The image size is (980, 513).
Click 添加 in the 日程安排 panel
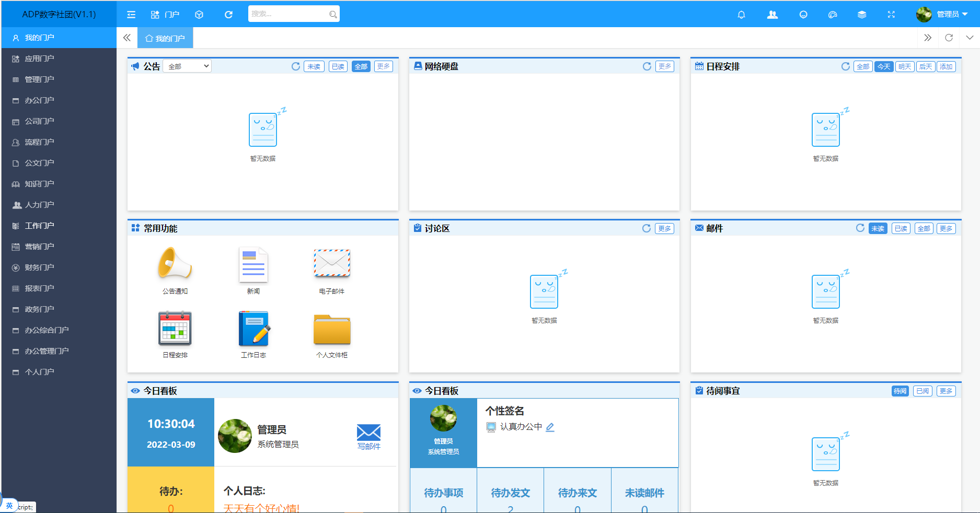tap(946, 66)
